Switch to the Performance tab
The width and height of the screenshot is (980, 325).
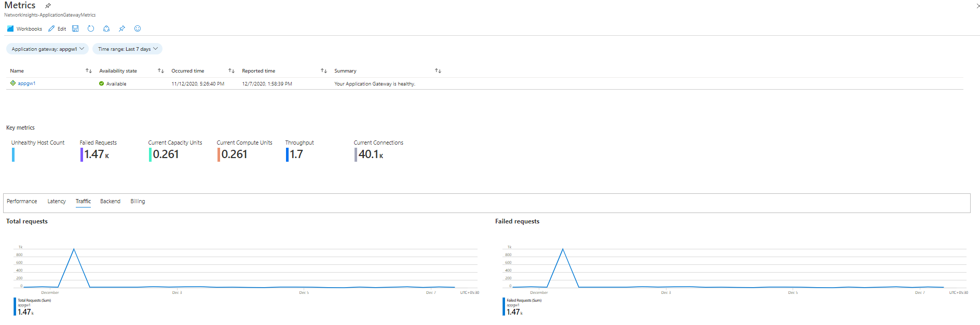pyautogui.click(x=22, y=201)
